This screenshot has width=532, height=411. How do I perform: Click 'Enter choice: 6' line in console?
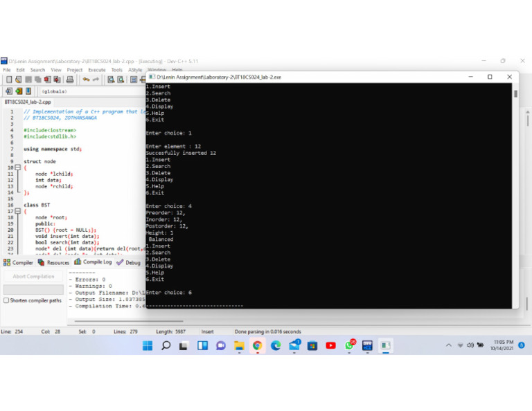pyautogui.click(x=169, y=293)
